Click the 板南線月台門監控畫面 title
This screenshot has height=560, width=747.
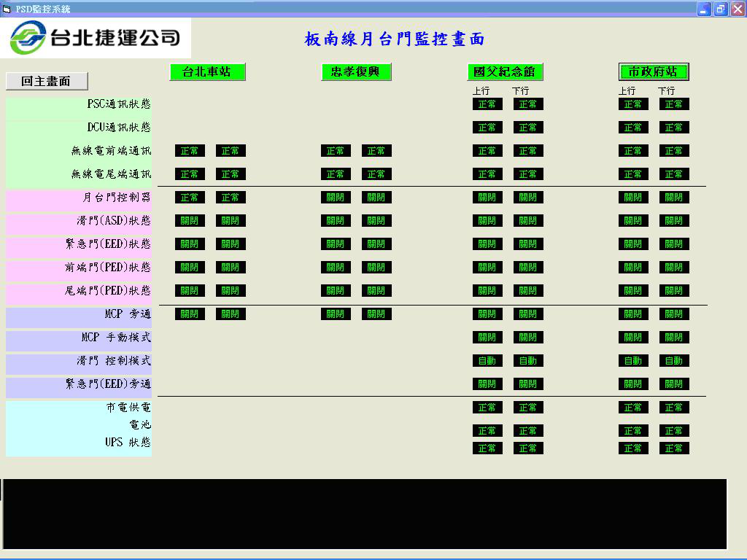point(395,39)
